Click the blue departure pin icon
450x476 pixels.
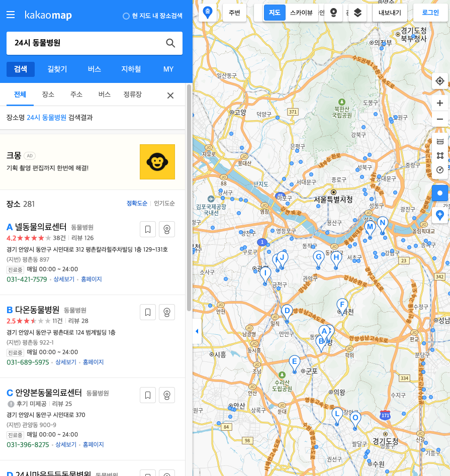pyautogui.click(x=208, y=13)
